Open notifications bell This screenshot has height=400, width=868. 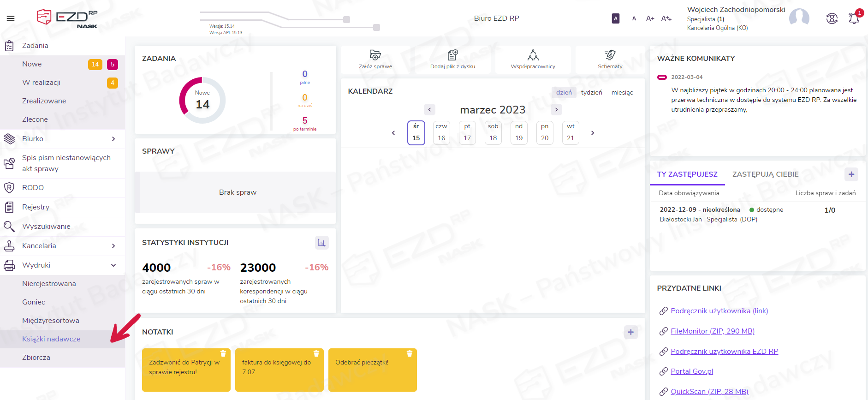click(x=854, y=18)
